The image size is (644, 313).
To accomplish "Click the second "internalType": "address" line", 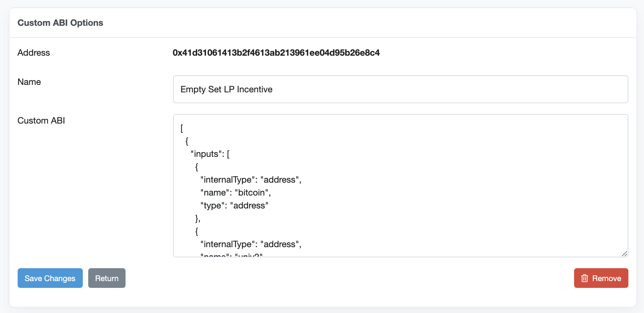I will pyautogui.click(x=251, y=244).
